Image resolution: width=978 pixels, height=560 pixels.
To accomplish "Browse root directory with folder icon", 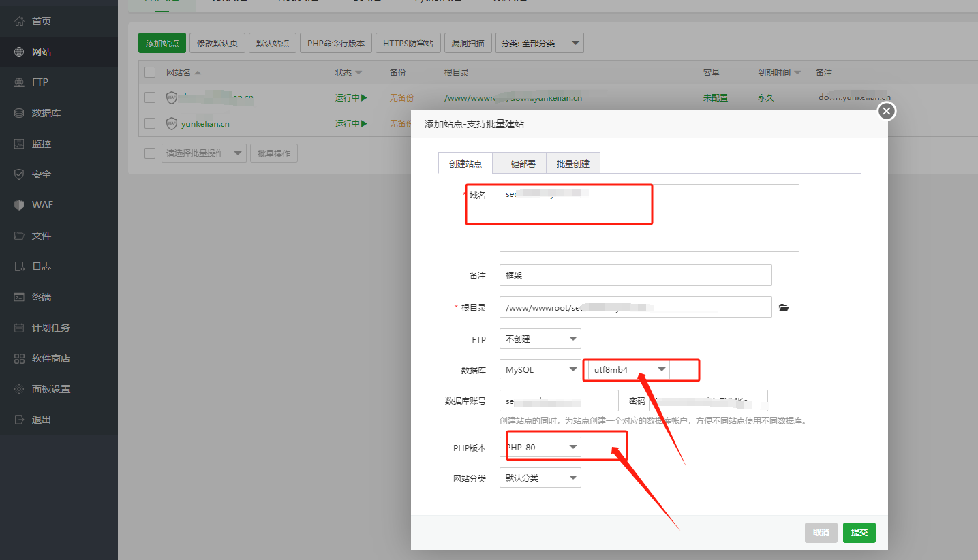I will (x=784, y=308).
